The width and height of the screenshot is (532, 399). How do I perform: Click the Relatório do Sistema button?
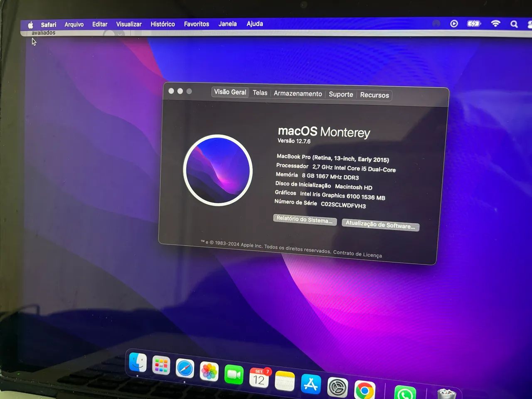tap(305, 219)
